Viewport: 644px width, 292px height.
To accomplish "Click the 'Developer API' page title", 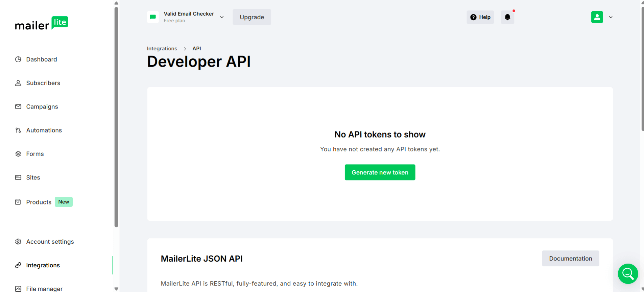I will (x=199, y=62).
